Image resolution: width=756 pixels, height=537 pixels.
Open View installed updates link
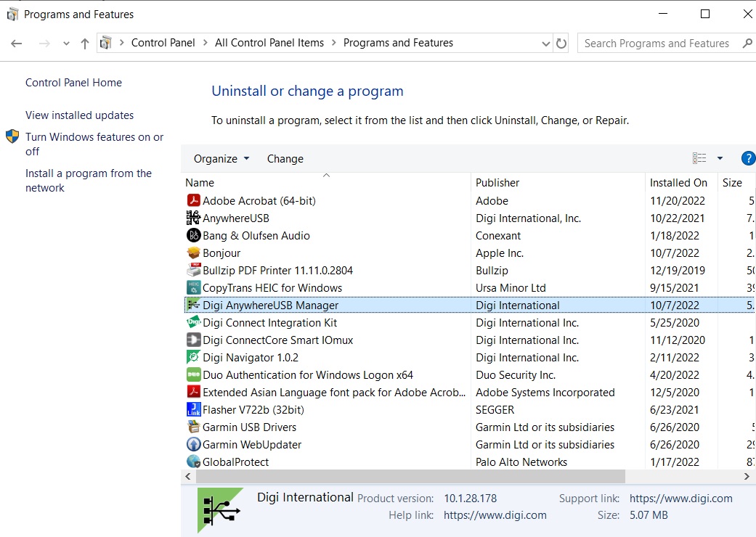(x=80, y=115)
